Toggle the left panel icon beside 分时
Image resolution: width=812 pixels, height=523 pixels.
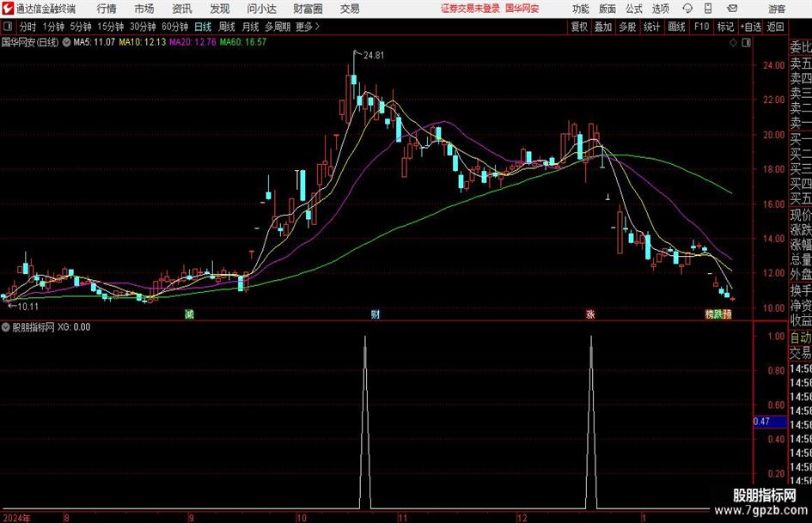(x=7, y=27)
